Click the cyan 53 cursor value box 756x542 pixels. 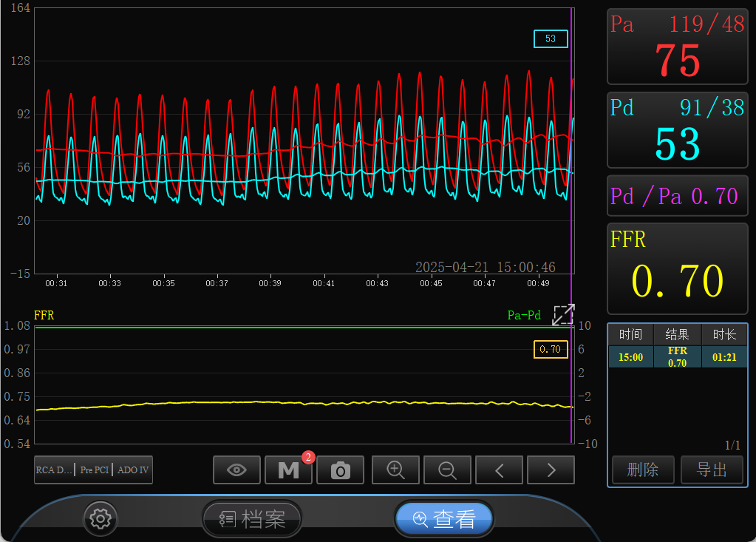(551, 38)
